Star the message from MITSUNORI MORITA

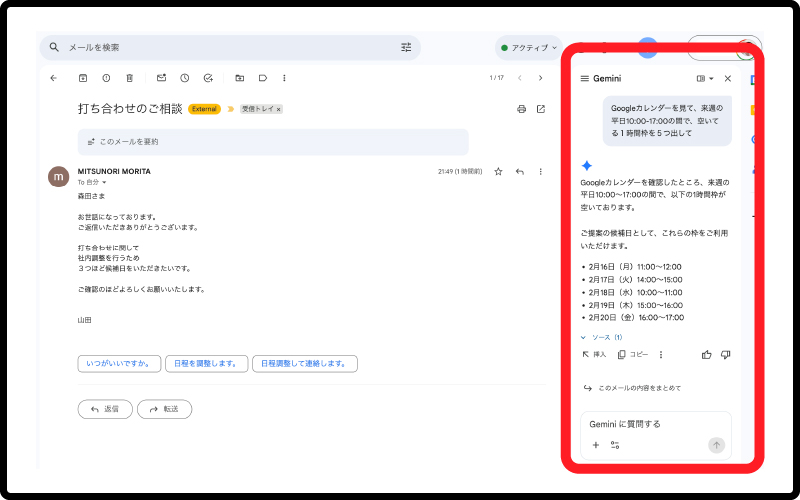499,172
